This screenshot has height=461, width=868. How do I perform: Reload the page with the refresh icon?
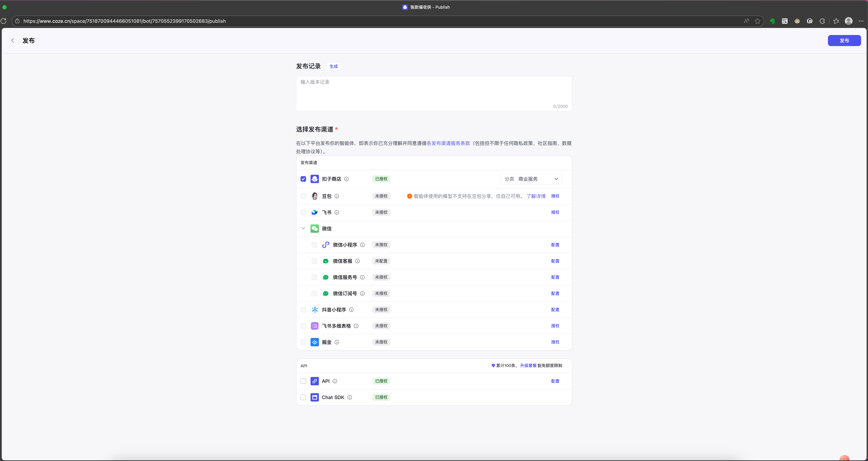(x=4, y=21)
